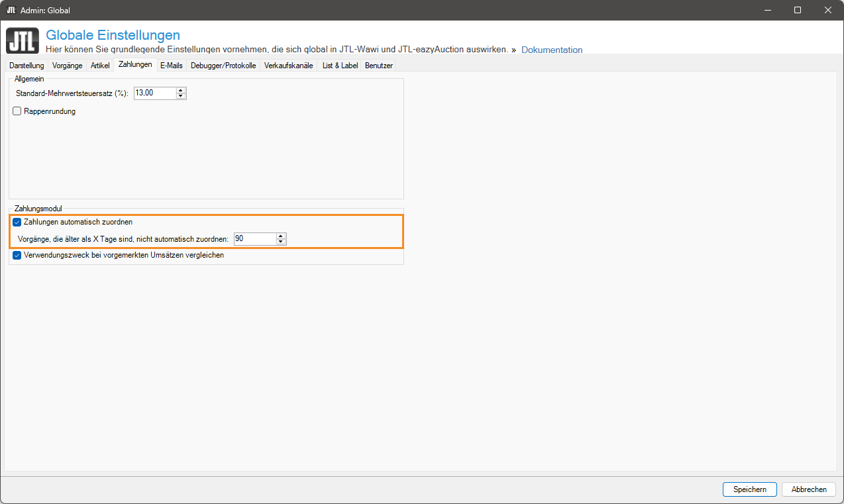844x504 pixels.
Task: Click the Standard-Mehrwertsteuersatz input field
Action: pyautogui.click(x=154, y=93)
